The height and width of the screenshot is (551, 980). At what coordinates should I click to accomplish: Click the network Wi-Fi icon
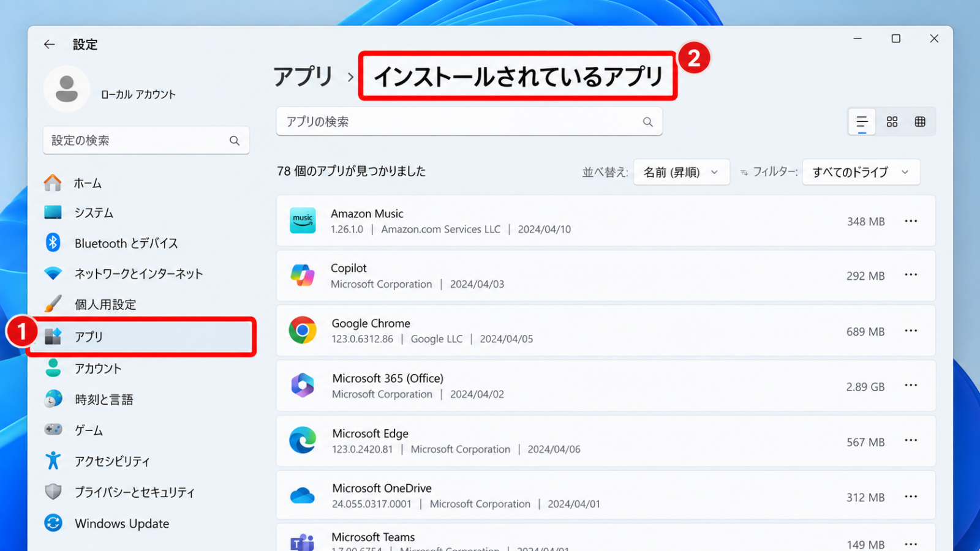(53, 273)
